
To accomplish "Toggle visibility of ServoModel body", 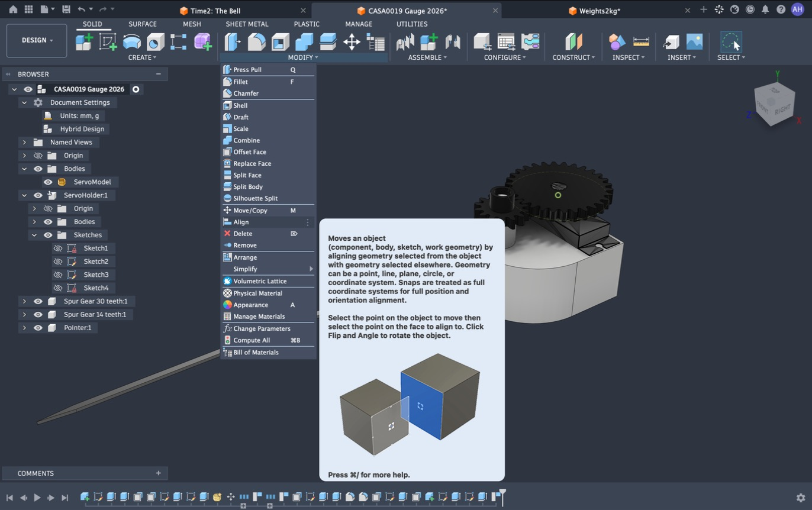I will [x=48, y=182].
